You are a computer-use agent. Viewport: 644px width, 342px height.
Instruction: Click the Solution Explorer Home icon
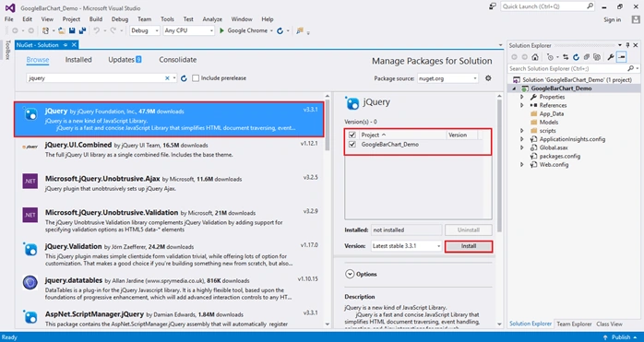pyautogui.click(x=535, y=57)
